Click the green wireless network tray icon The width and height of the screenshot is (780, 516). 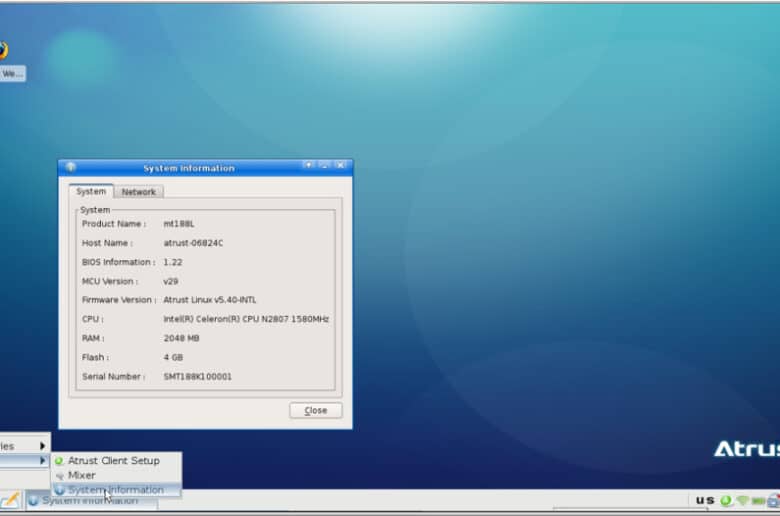pyautogui.click(x=742, y=501)
